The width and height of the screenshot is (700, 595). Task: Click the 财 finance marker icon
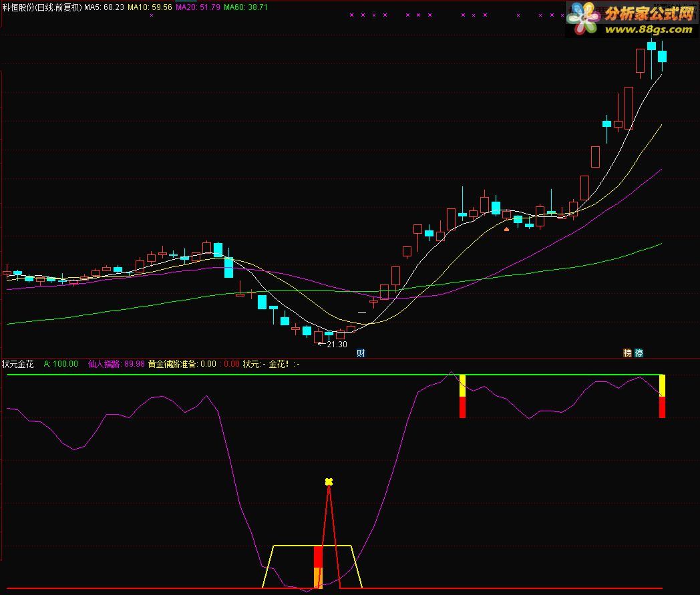(x=361, y=353)
